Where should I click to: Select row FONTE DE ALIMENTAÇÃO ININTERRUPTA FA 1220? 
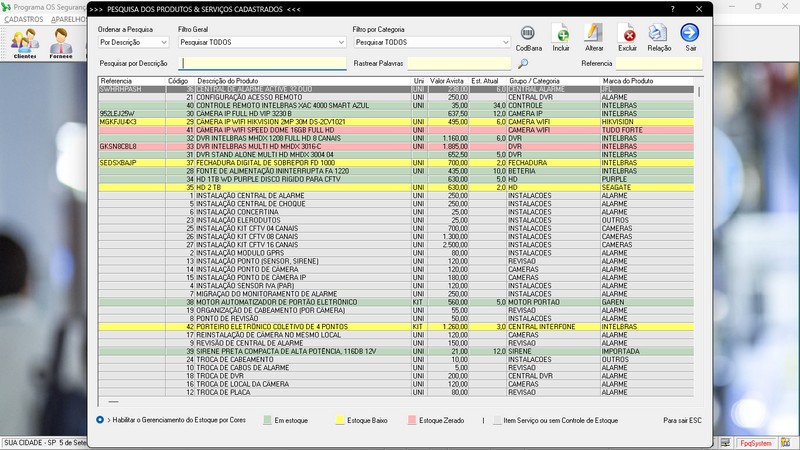point(396,171)
